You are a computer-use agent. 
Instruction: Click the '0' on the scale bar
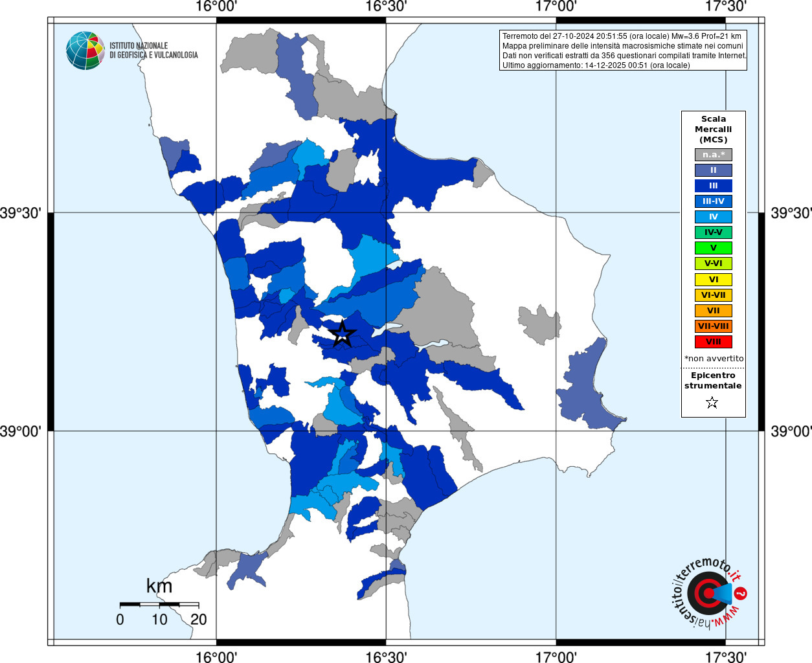pos(120,619)
